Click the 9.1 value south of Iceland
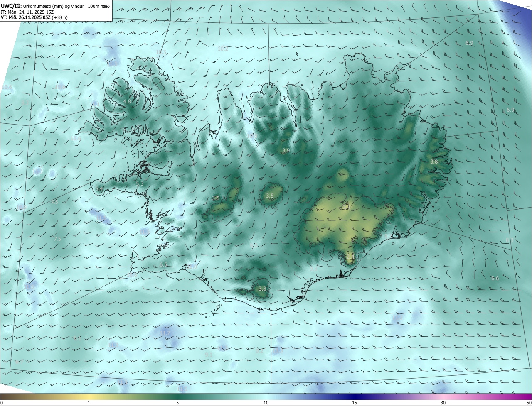This screenshot has height=406, width=532. coord(209,355)
